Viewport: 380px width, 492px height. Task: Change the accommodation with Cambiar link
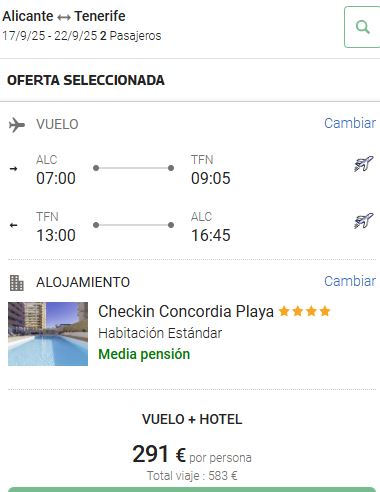[x=350, y=281]
